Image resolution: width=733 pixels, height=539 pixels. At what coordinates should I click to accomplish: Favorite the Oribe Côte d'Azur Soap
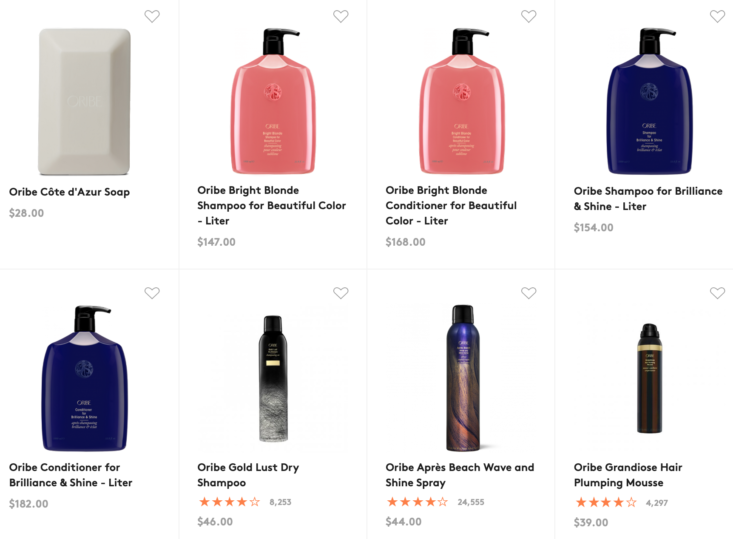coord(152,16)
